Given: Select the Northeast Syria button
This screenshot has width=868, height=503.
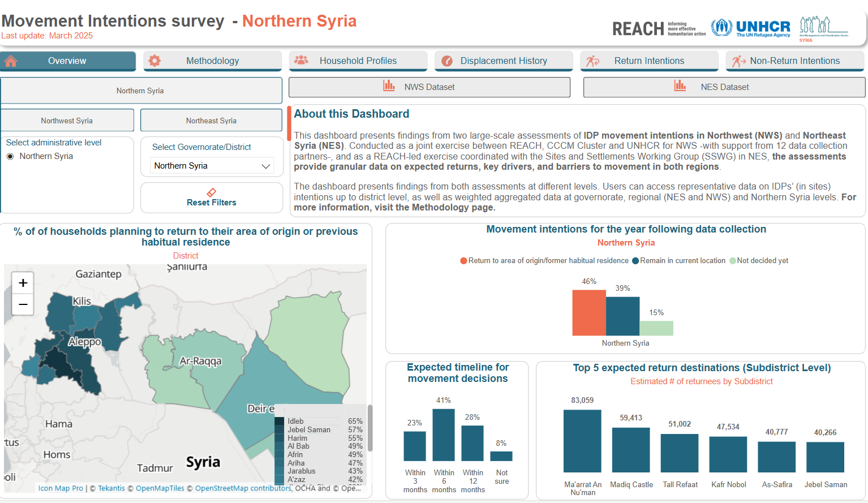Looking at the screenshot, I should [211, 121].
